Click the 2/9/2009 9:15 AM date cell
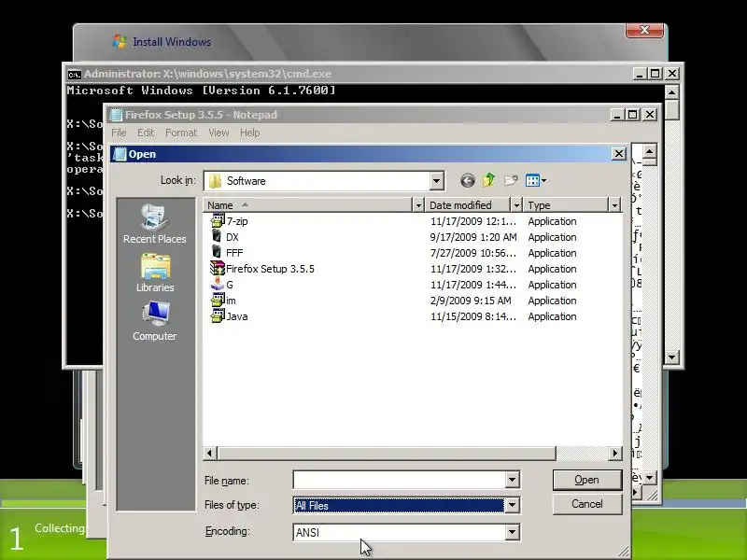 471,301
